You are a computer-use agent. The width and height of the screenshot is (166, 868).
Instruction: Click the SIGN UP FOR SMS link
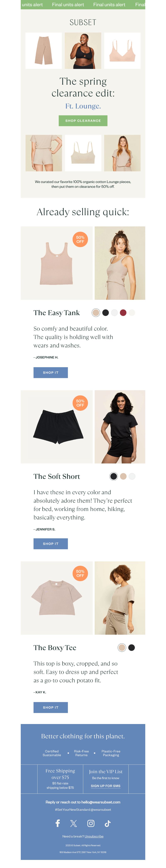105,786
